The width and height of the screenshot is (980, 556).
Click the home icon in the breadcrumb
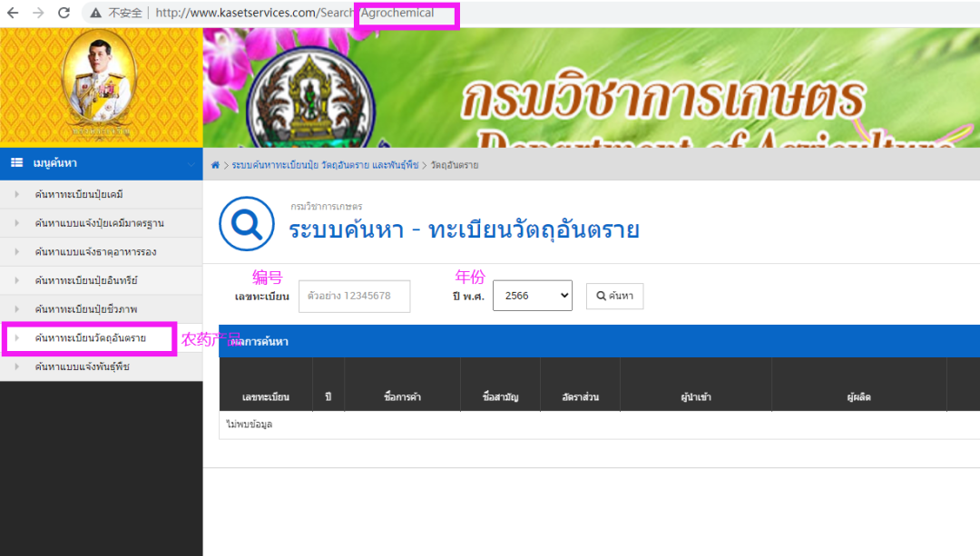tap(215, 165)
